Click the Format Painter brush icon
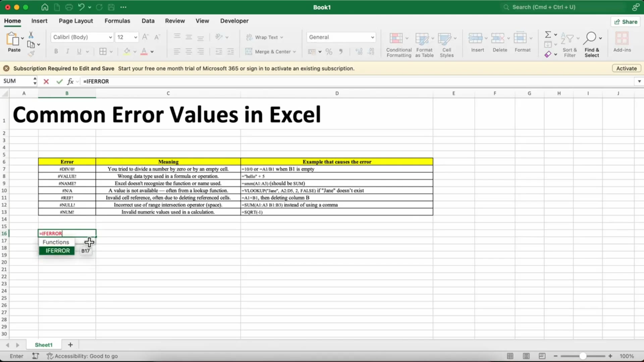 point(31,54)
